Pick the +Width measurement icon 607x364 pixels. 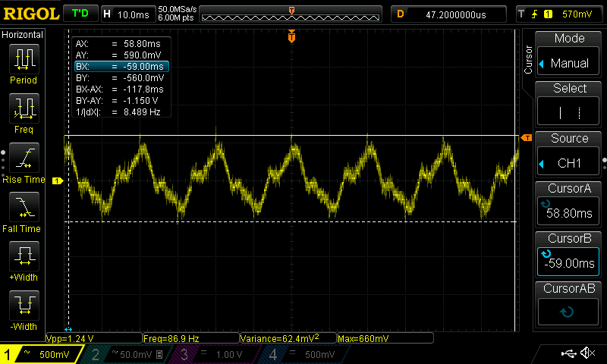tap(24, 261)
